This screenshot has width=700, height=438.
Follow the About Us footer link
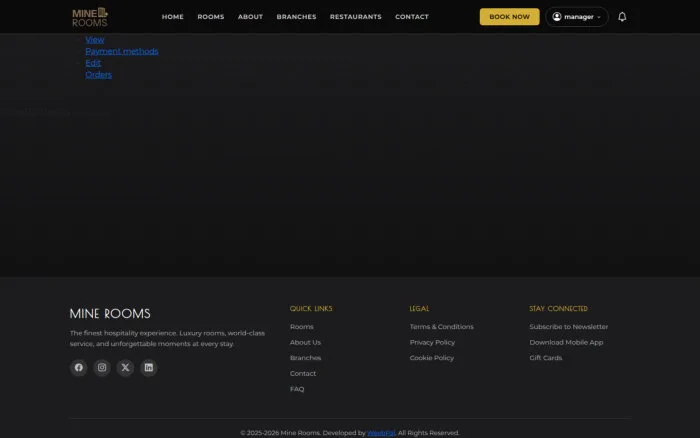305,342
